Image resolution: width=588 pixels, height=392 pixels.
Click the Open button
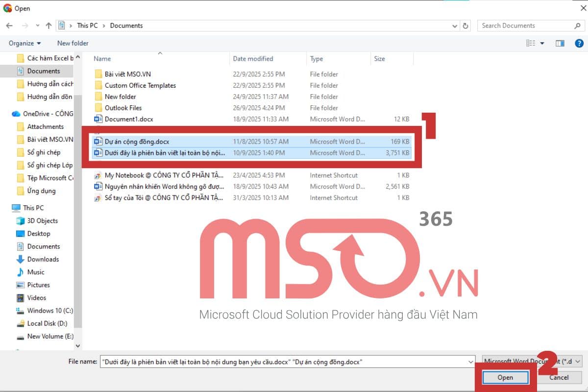coord(505,377)
